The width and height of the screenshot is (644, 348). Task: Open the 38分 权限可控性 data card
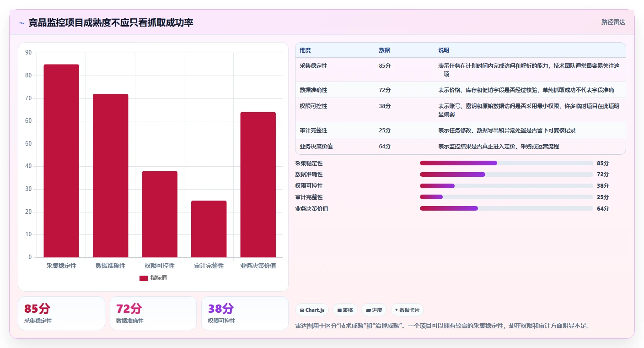(245, 313)
